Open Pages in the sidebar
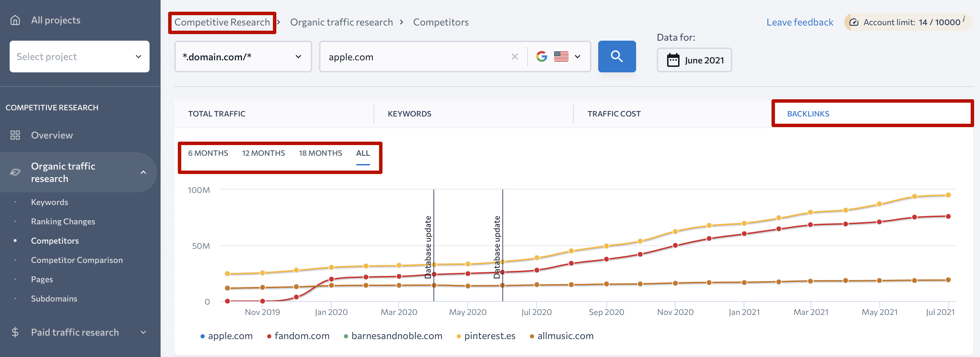 click(x=42, y=279)
